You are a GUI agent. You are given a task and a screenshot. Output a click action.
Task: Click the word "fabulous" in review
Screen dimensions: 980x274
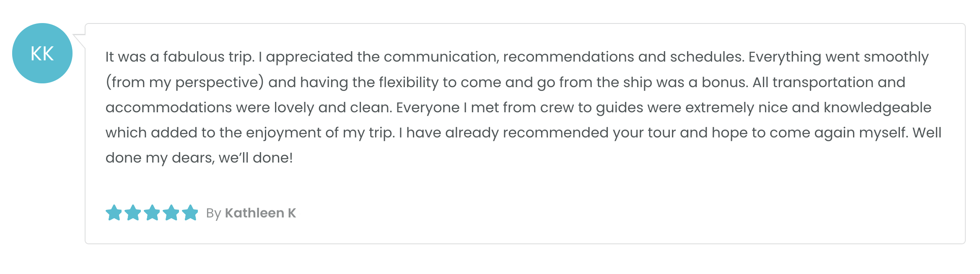(x=194, y=57)
